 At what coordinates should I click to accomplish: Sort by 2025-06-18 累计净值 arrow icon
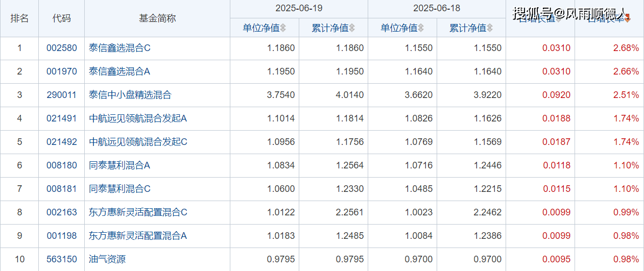point(490,28)
